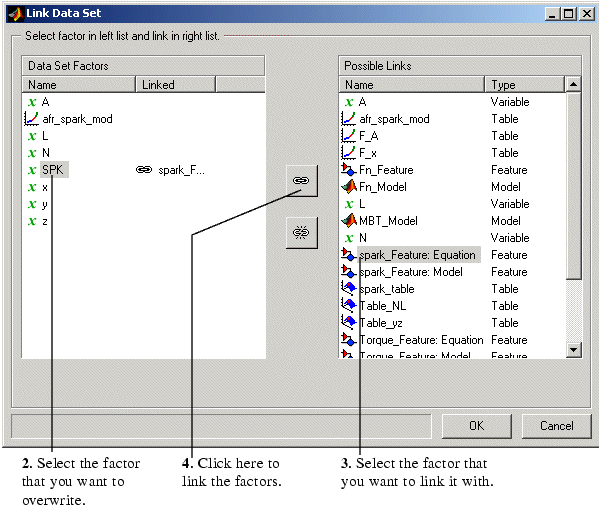Click the SPK linked chain icon
The height and width of the screenshot is (519, 599).
144,170
